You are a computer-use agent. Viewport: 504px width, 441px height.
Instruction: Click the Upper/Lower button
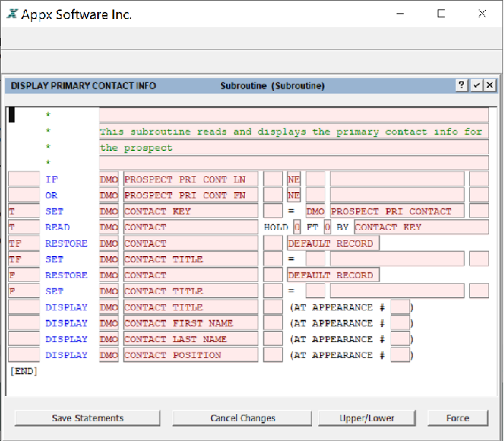[x=367, y=418]
